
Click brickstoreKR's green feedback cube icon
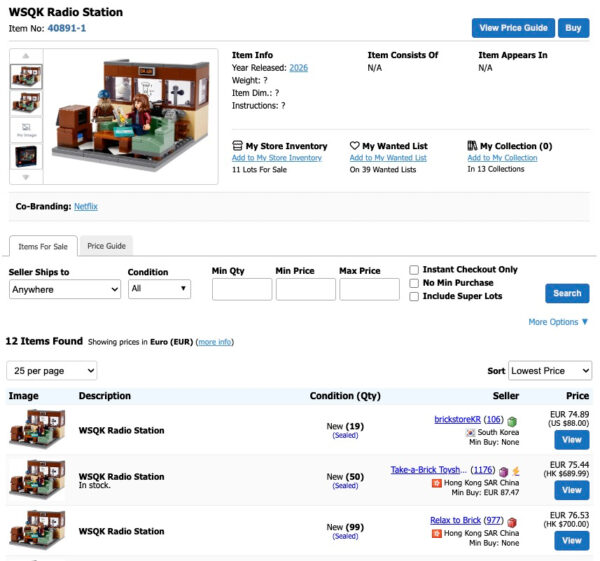tap(512, 421)
